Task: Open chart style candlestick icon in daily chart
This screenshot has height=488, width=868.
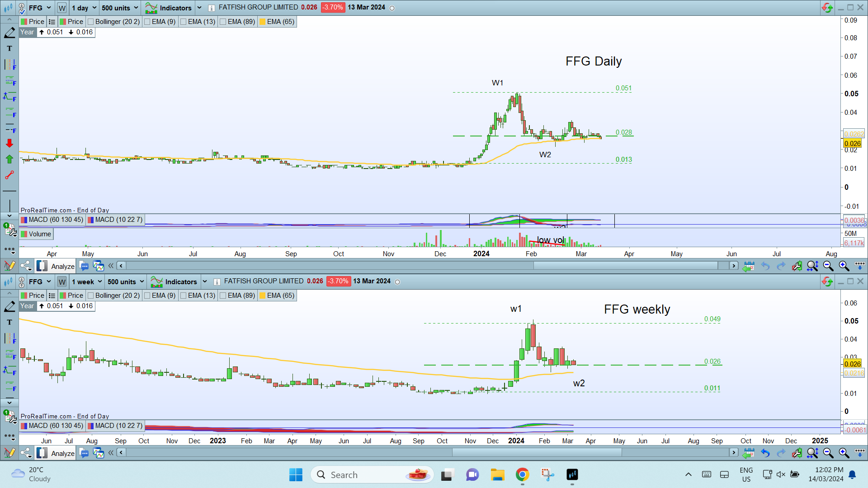Action: tap(8, 8)
